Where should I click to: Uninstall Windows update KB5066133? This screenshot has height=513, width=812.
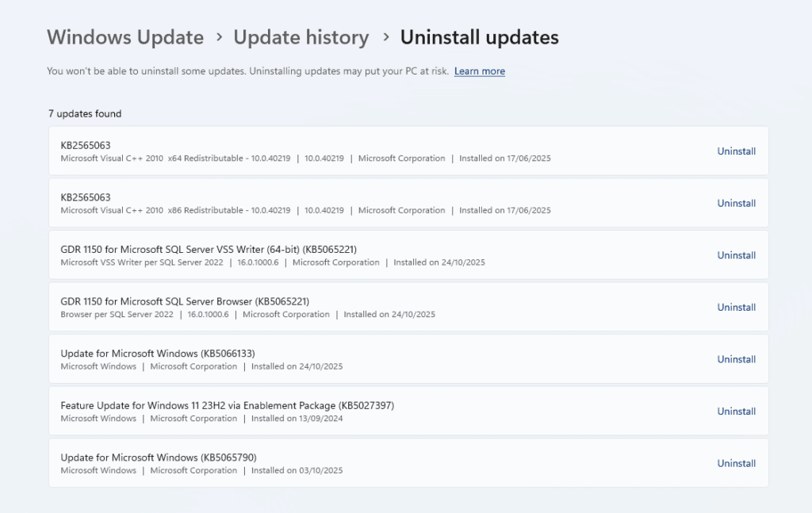[736, 359]
